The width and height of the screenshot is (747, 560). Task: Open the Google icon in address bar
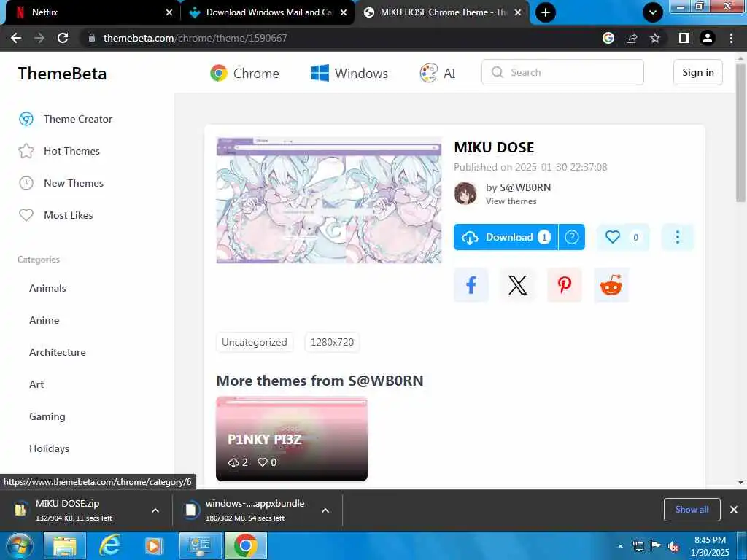(x=608, y=38)
